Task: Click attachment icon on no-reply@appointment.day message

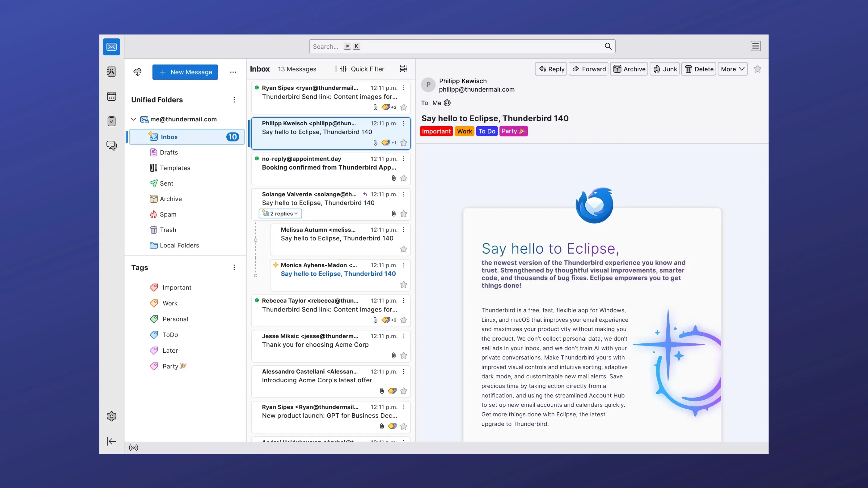Action: click(x=394, y=178)
